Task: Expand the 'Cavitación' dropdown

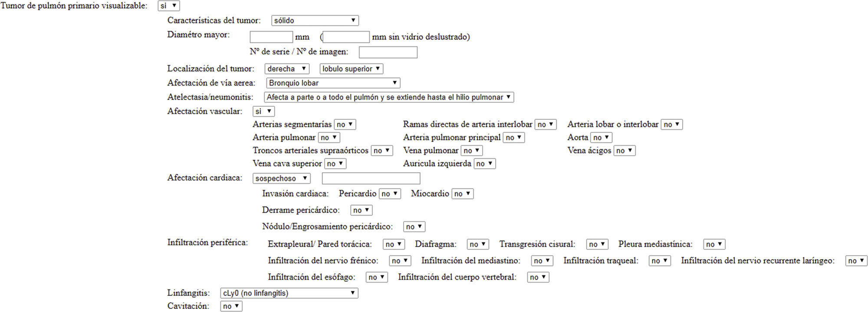Action: click(x=231, y=306)
